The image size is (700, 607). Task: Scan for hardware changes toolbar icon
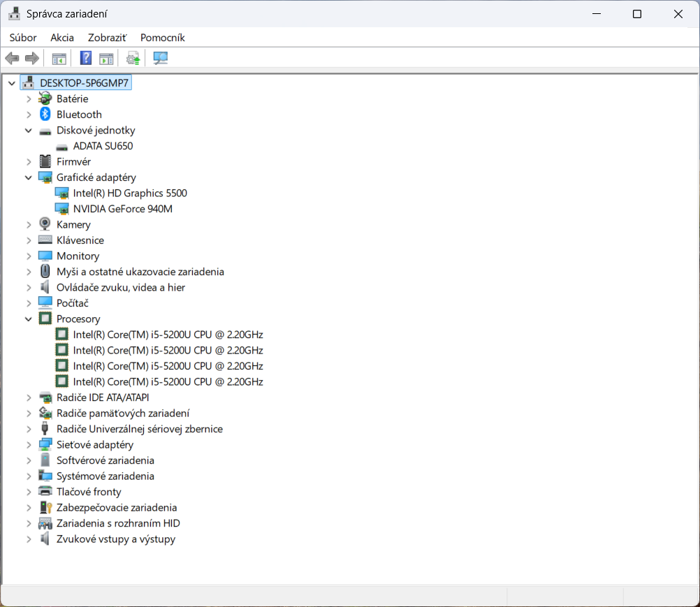(160, 58)
